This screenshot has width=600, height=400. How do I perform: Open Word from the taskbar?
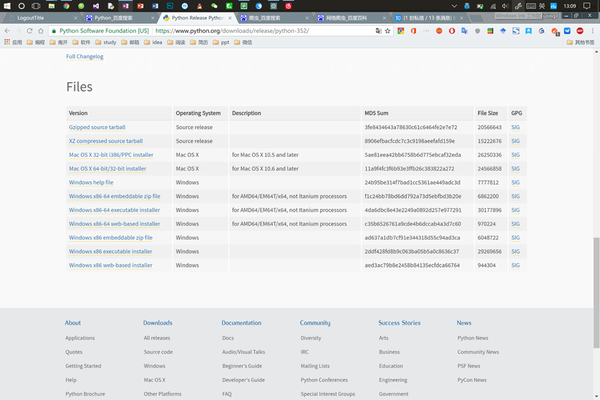point(155,6)
